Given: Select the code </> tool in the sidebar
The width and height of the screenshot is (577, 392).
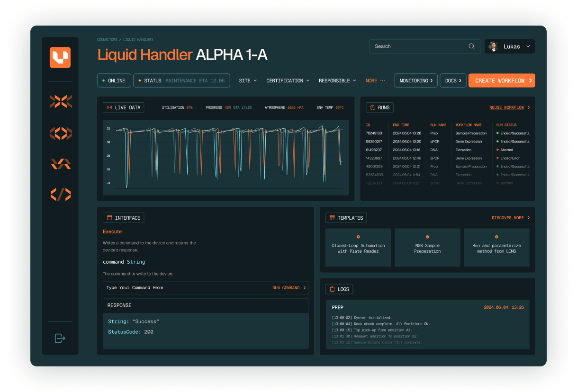Looking at the screenshot, I should click(x=61, y=195).
